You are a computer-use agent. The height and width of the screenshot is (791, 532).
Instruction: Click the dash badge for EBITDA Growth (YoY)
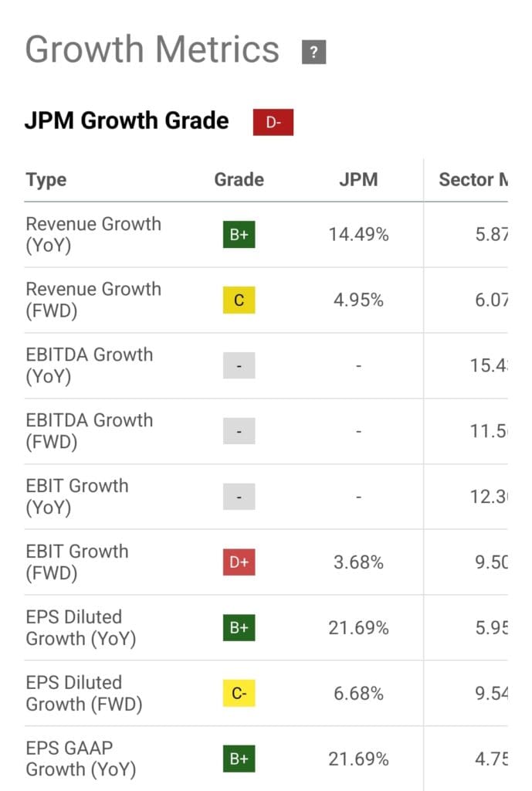click(x=239, y=365)
